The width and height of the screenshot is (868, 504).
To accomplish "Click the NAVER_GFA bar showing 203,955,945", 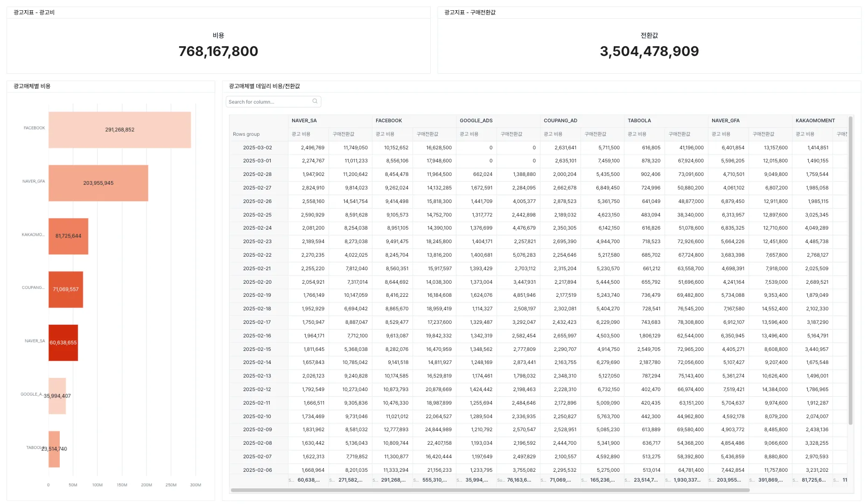I will coord(98,183).
